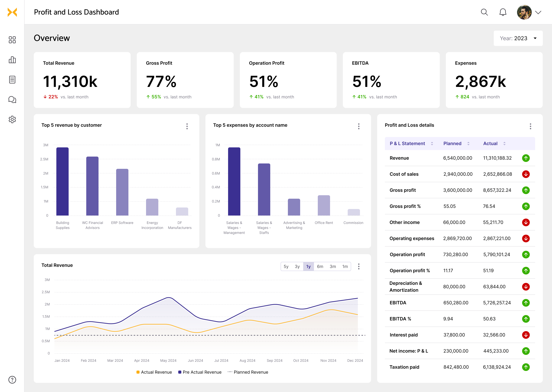Image resolution: width=552 pixels, height=392 pixels.
Task: Click the help question mark icon
Action: (12, 380)
